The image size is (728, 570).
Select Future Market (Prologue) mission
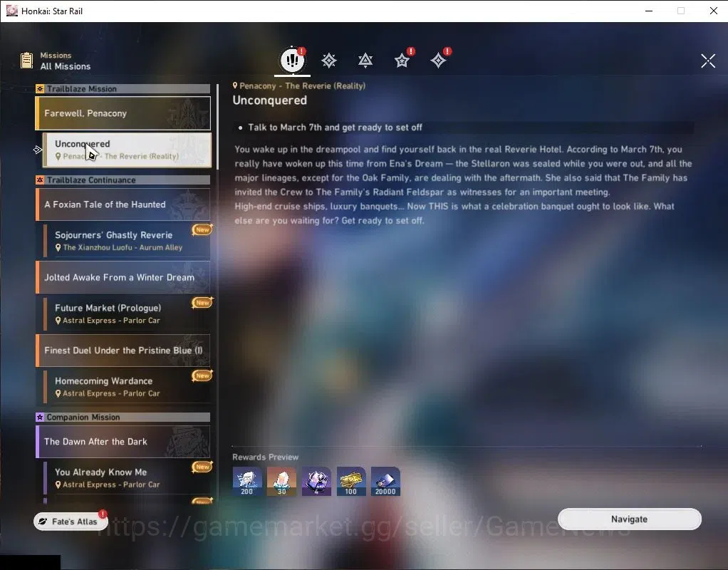coord(127,313)
